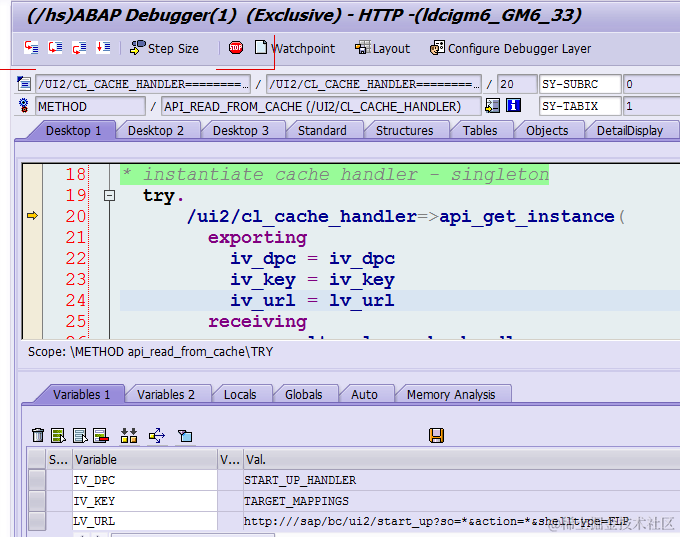This screenshot has width=680, height=537.
Task: Switch to Desktop 1 tab
Action: coord(73,131)
